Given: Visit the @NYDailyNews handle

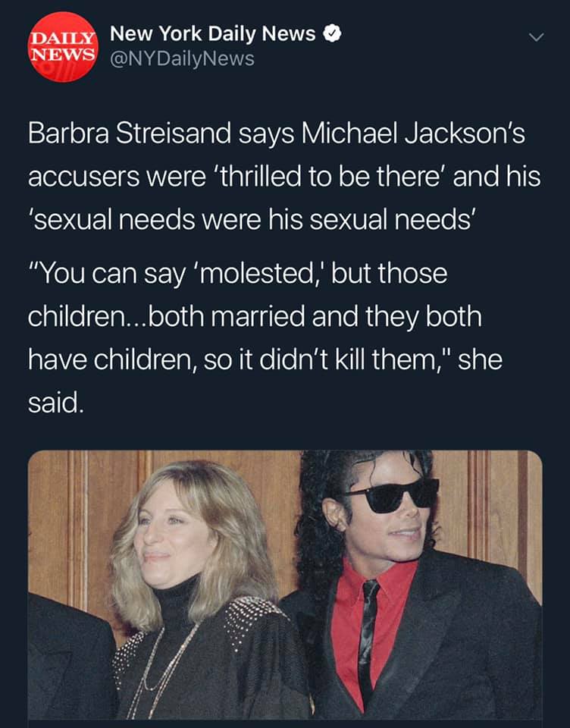Looking at the screenshot, I should [x=182, y=58].
